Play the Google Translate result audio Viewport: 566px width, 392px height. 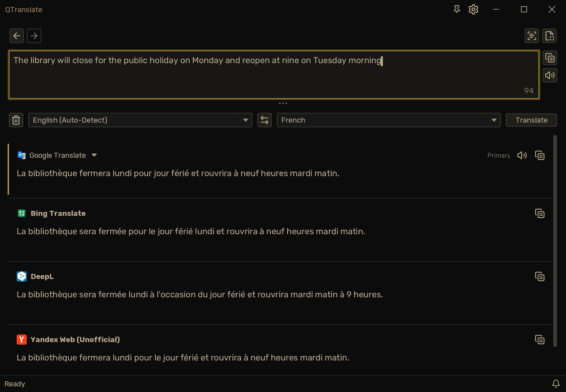tap(522, 155)
